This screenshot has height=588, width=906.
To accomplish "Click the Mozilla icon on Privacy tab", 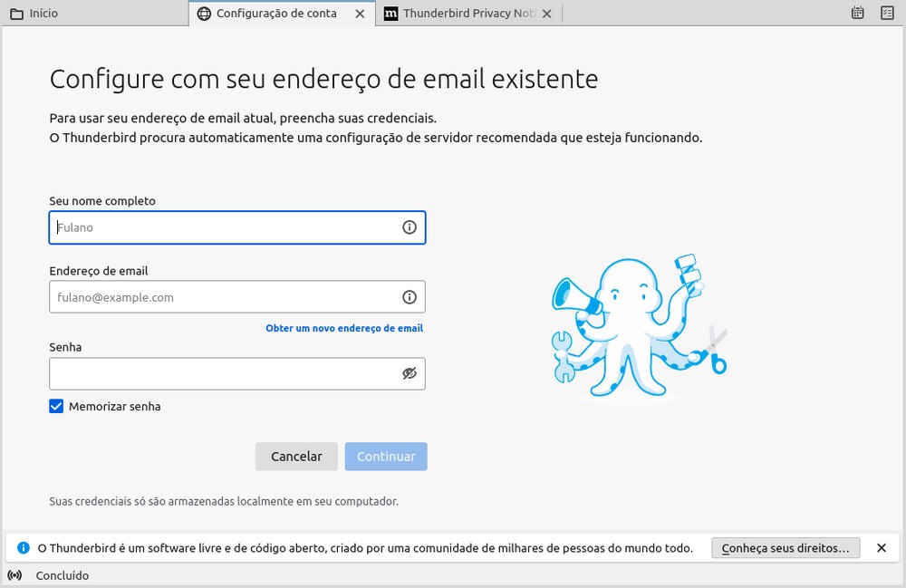I will 390,14.
